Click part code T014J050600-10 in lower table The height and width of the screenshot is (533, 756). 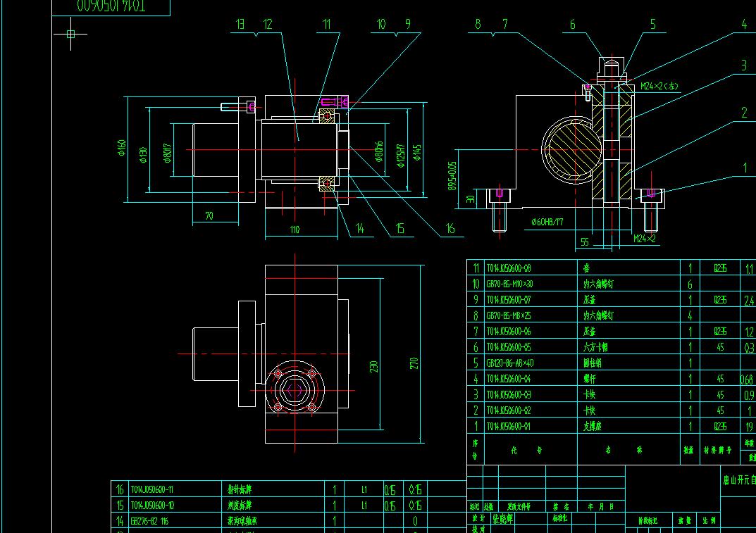pos(152,506)
